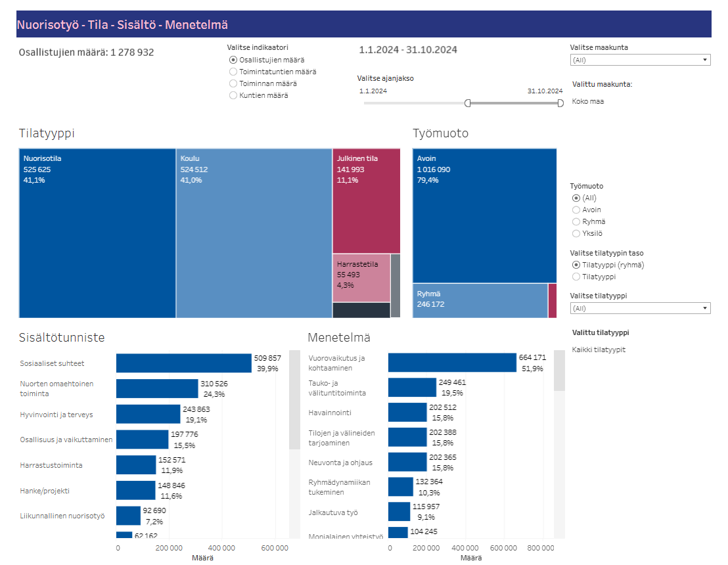Click the Jalkautuva työ row label
The height and width of the screenshot is (565, 728).
333,512
